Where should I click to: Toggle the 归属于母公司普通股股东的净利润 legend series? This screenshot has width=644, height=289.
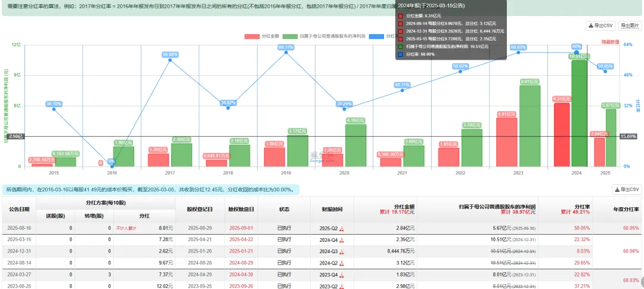click(x=323, y=36)
